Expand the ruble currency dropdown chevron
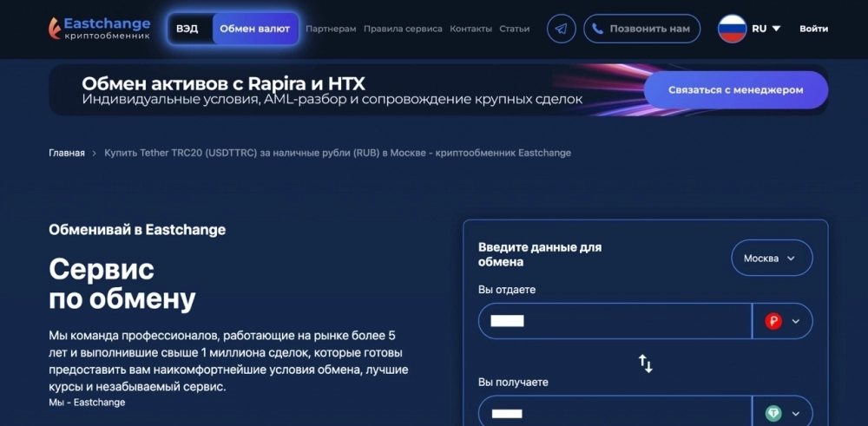The height and width of the screenshot is (426, 868). 796,321
